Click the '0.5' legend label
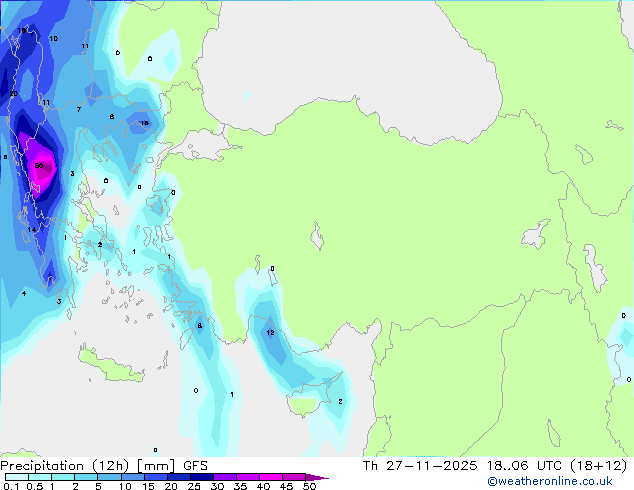Viewport: 634px width, 490px height. tap(35, 486)
